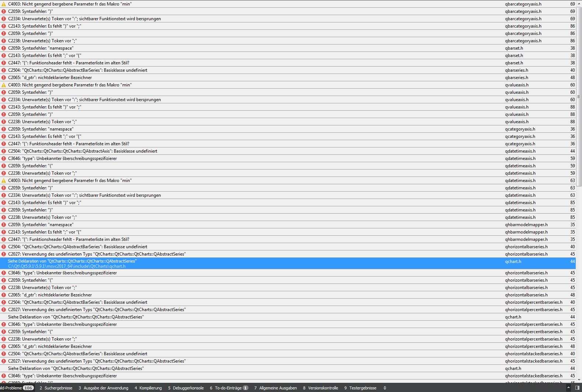The width and height of the screenshot is (582, 392).
Task: Maximize the output pane with the arrow button
Action: [568, 388]
